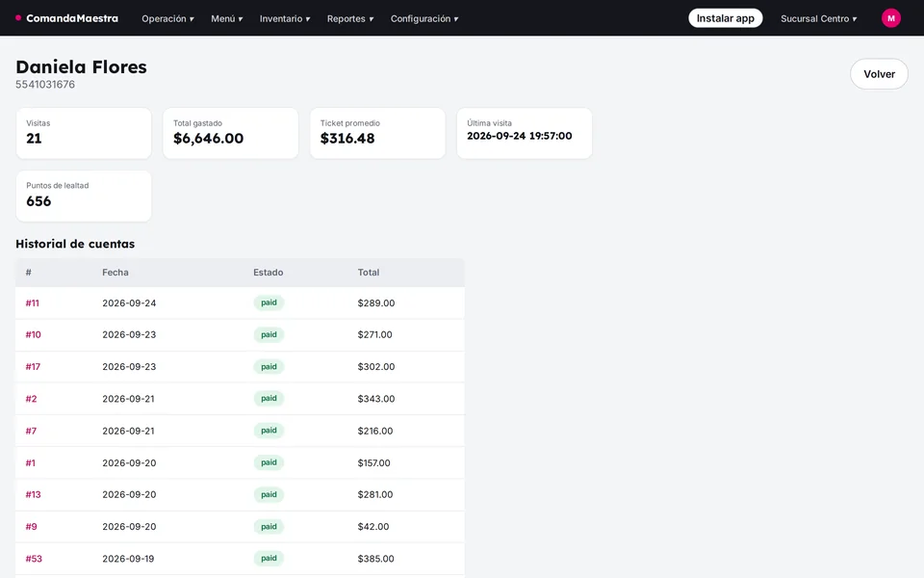Click the Total column header

[369, 273]
